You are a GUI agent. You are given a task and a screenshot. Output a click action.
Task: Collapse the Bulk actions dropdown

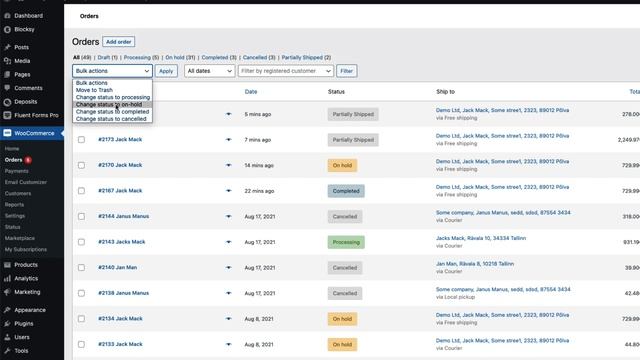tap(112, 71)
